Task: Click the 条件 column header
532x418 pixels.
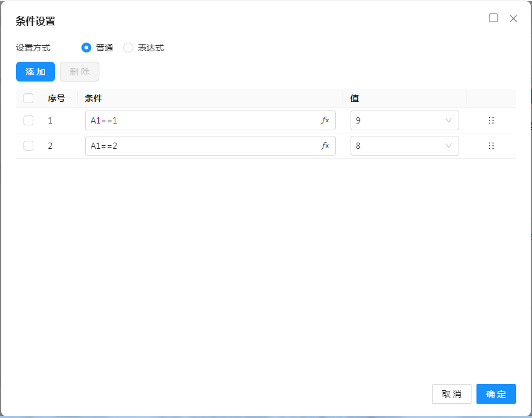Action: (x=93, y=98)
